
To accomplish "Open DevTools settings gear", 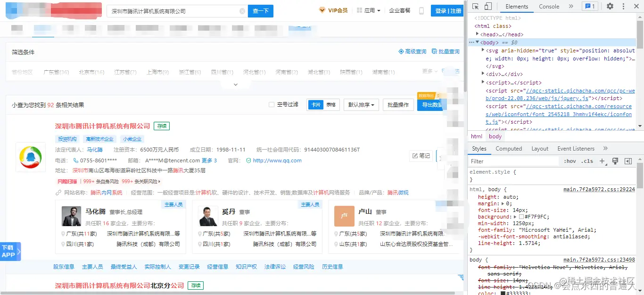I will point(610,7).
